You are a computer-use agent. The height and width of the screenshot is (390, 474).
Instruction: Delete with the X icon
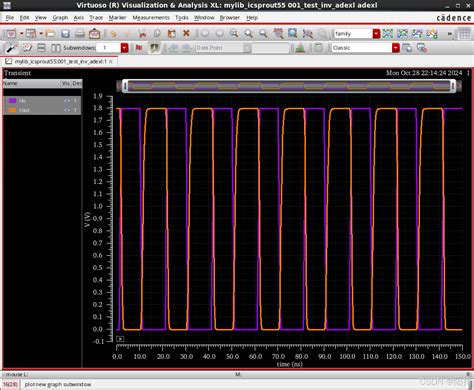click(x=186, y=33)
